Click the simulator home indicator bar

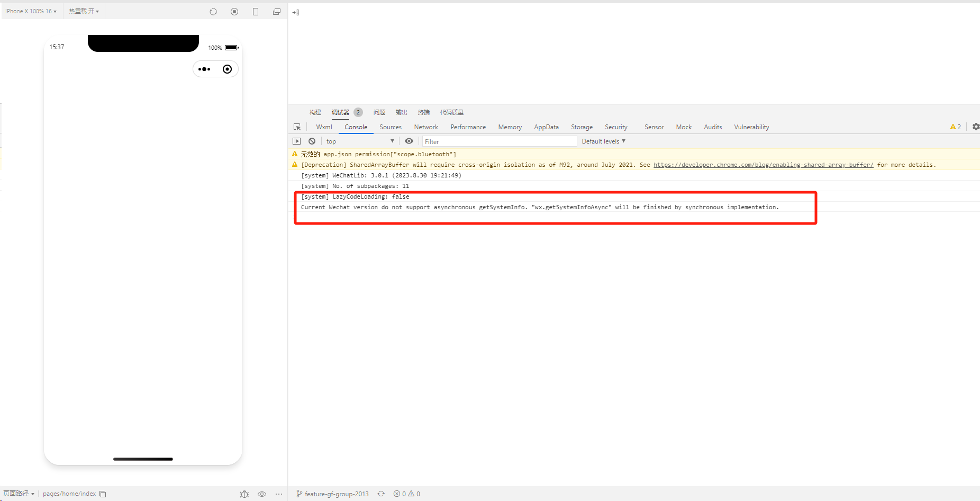click(x=143, y=459)
